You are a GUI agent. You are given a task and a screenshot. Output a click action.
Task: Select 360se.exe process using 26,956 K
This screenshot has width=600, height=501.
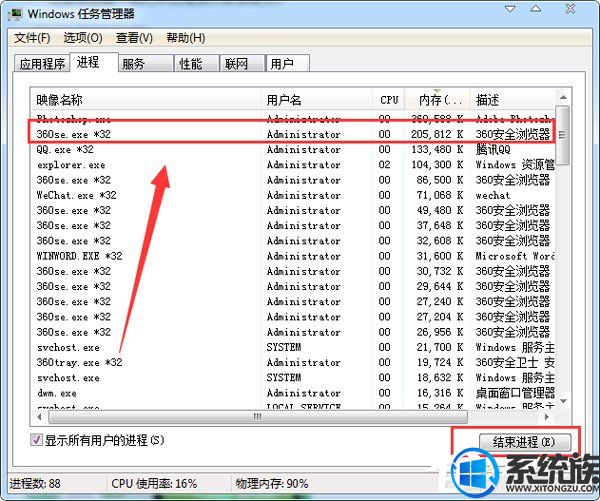point(293,332)
